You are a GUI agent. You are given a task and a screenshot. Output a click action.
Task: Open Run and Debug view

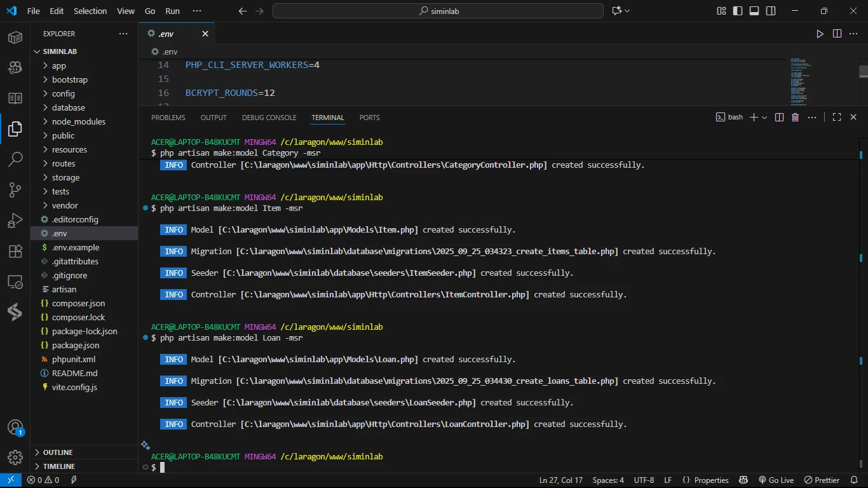click(x=15, y=220)
